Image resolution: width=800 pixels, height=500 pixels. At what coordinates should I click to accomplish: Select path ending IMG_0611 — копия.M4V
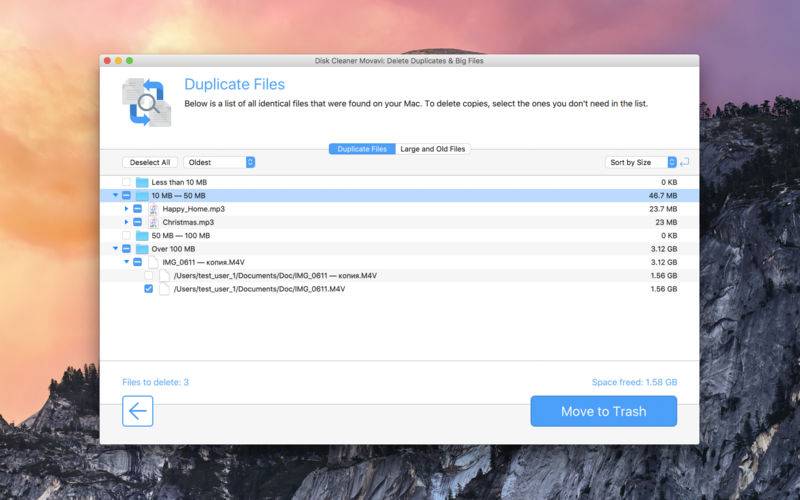coord(275,276)
